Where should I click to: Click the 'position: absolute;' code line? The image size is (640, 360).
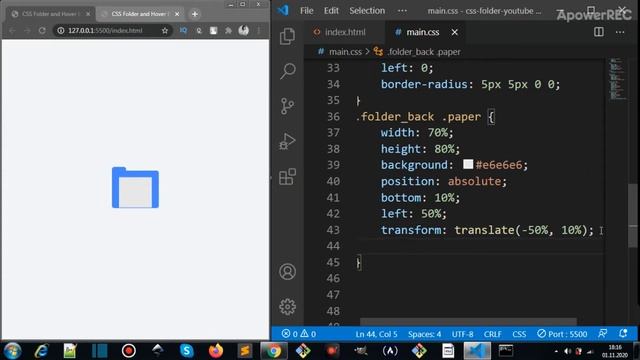coord(444,181)
